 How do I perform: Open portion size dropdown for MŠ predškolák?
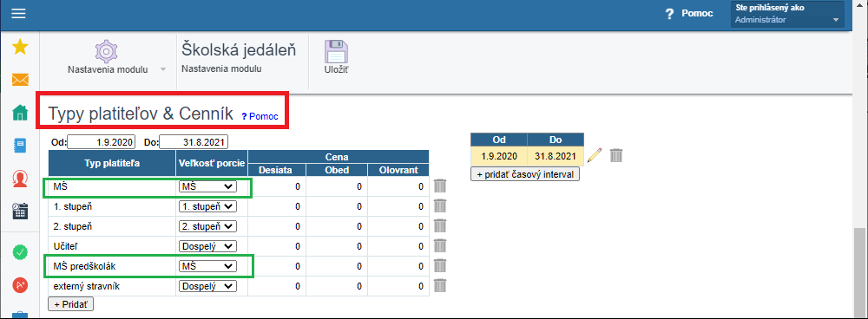coord(207,266)
